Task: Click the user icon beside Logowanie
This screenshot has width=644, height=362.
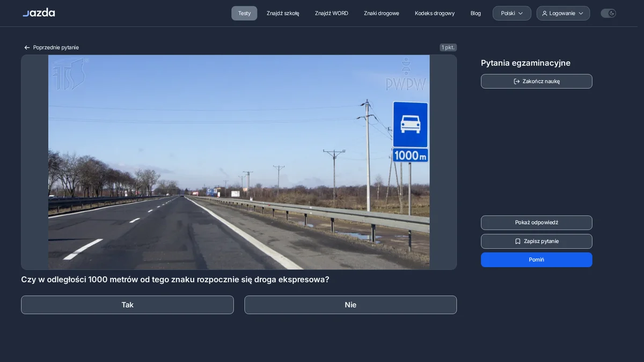Action: [x=545, y=13]
